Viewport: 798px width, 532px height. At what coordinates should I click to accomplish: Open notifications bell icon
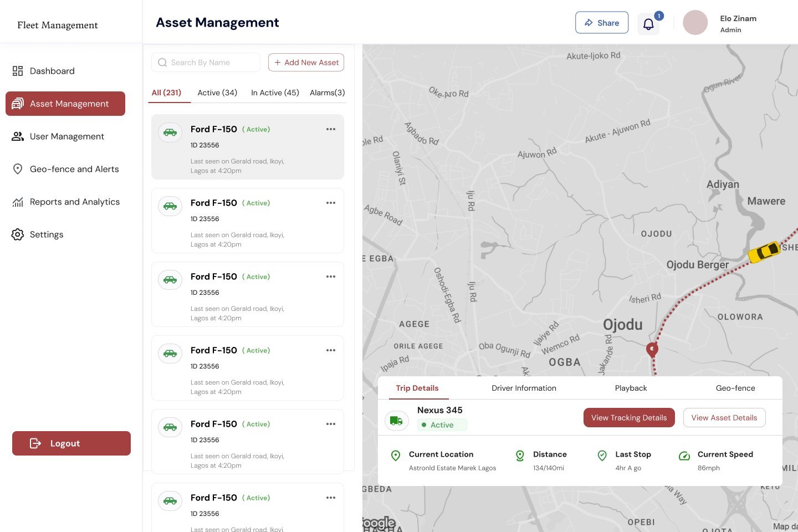pyautogui.click(x=648, y=24)
